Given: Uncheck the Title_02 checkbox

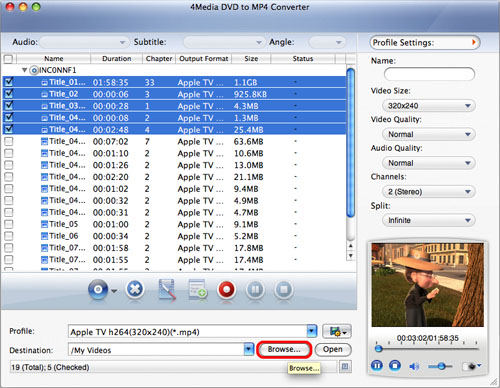Looking at the screenshot, I should point(9,94).
